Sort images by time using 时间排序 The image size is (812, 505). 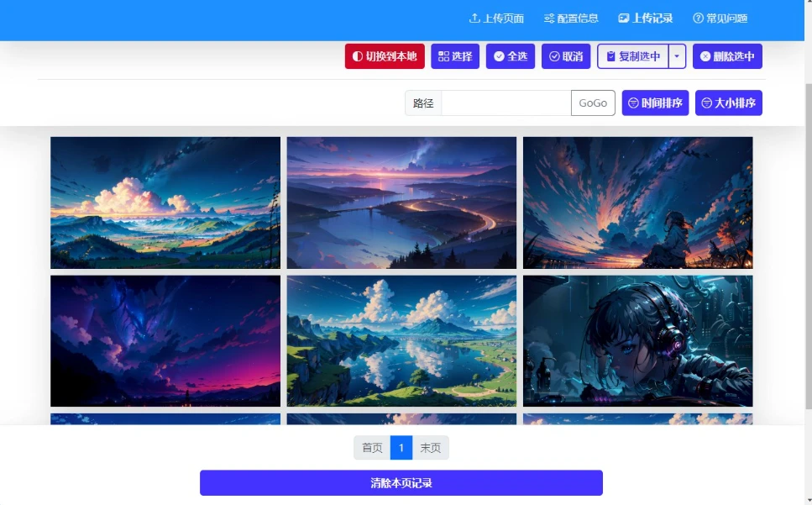[655, 103]
